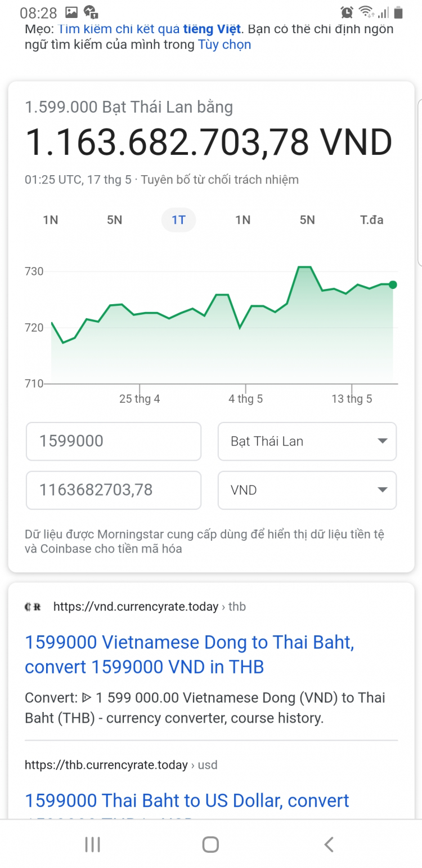The image size is (422, 868).
Task: Click the green endpoint marker on chart
Action: (393, 284)
